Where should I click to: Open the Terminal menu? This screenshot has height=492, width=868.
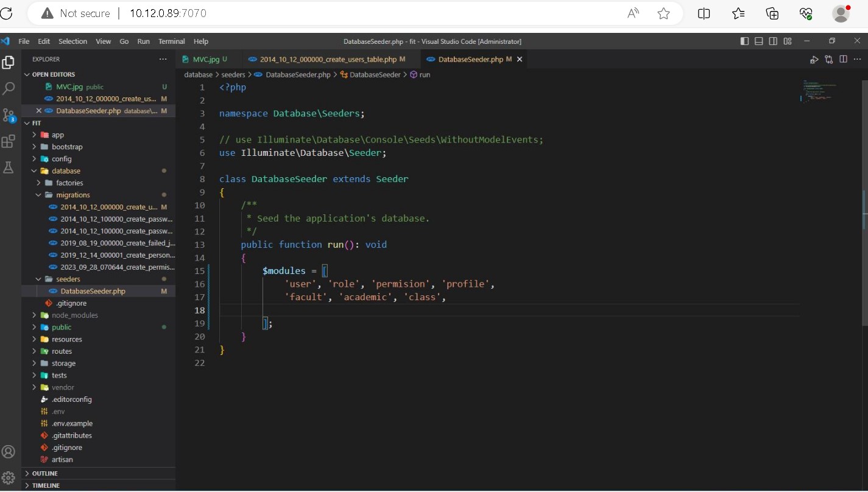tap(171, 41)
